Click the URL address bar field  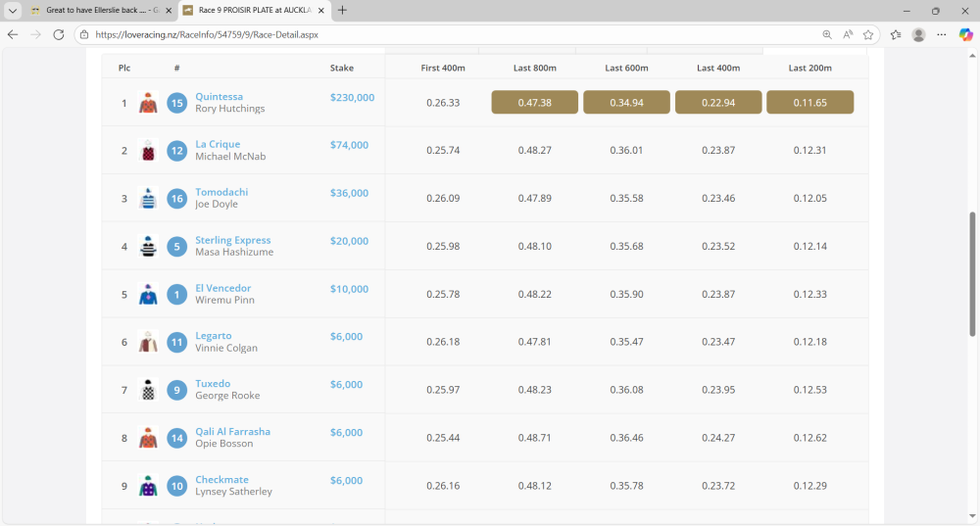pyautogui.click(x=441, y=34)
